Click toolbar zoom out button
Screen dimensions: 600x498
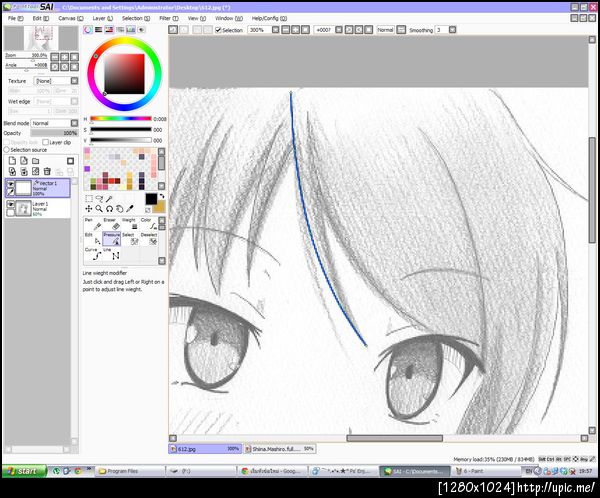285,29
